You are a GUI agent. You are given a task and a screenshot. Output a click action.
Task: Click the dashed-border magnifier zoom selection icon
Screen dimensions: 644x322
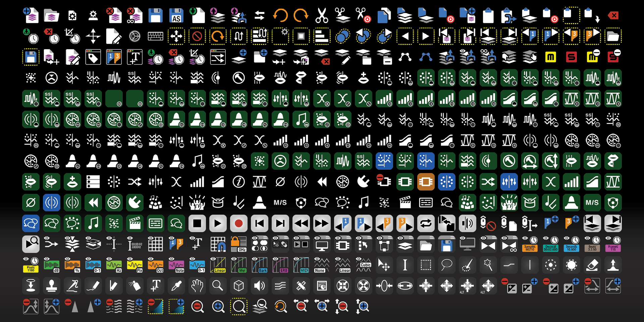(x=239, y=307)
